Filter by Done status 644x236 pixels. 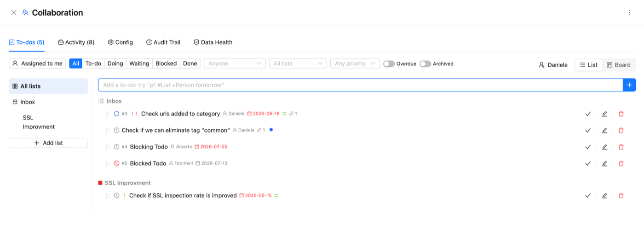(190, 63)
